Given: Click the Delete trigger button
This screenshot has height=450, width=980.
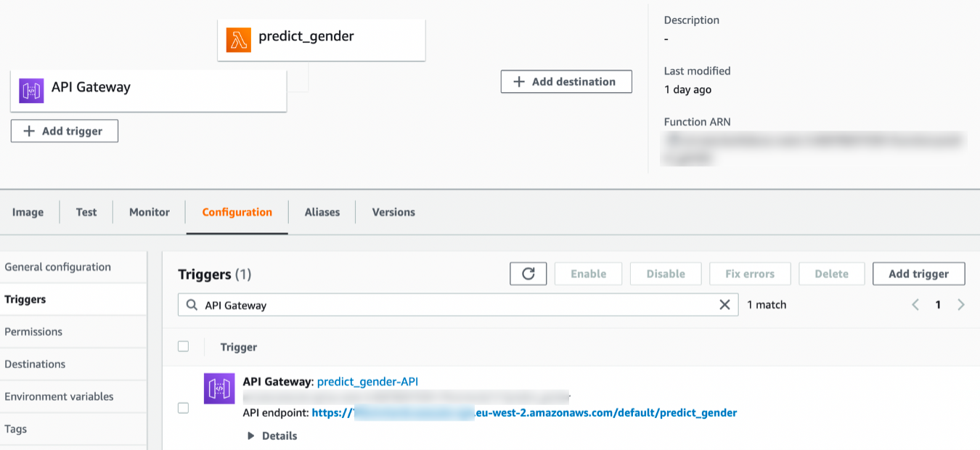Looking at the screenshot, I should pyautogui.click(x=831, y=274).
